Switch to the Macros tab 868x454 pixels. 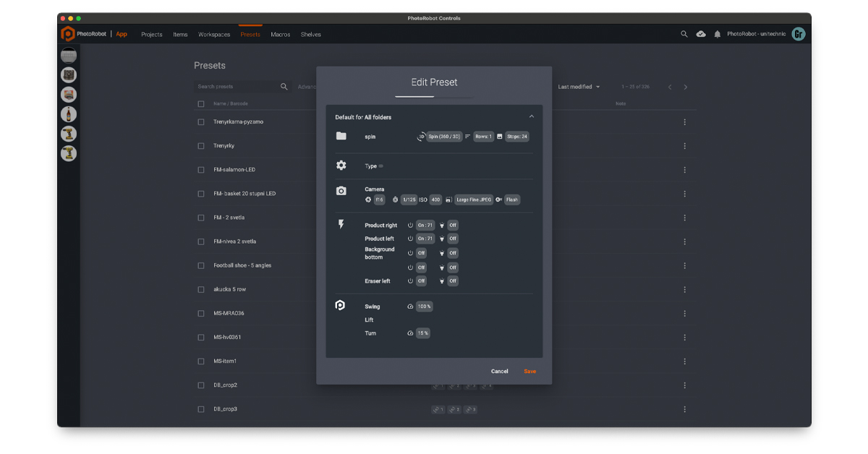[280, 34]
